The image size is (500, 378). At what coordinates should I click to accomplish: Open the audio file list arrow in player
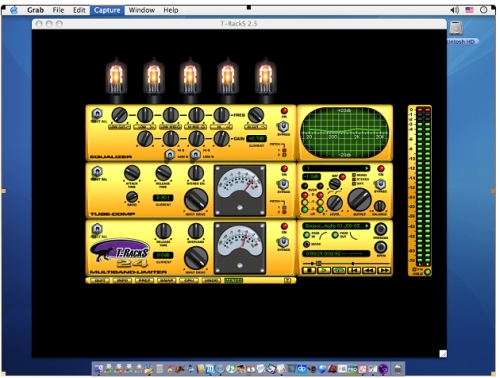click(x=367, y=226)
